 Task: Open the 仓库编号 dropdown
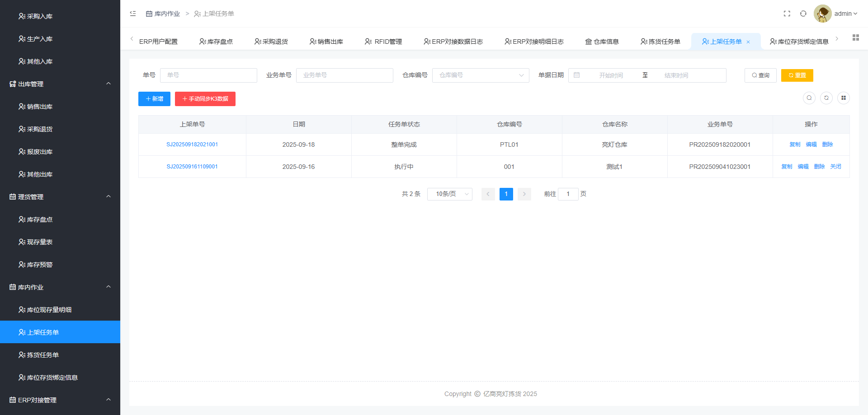(480, 75)
